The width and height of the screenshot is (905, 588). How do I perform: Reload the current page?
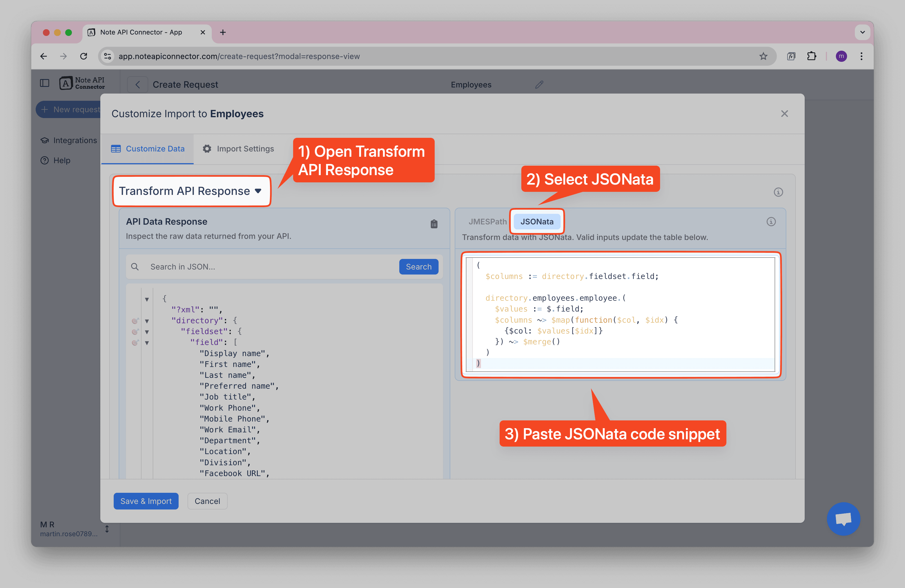tap(84, 56)
